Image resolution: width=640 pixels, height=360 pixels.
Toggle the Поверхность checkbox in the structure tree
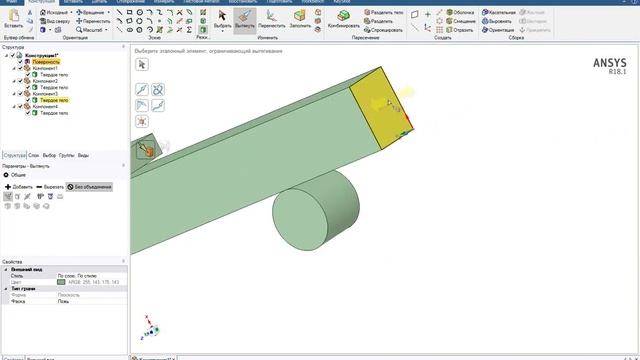point(20,62)
